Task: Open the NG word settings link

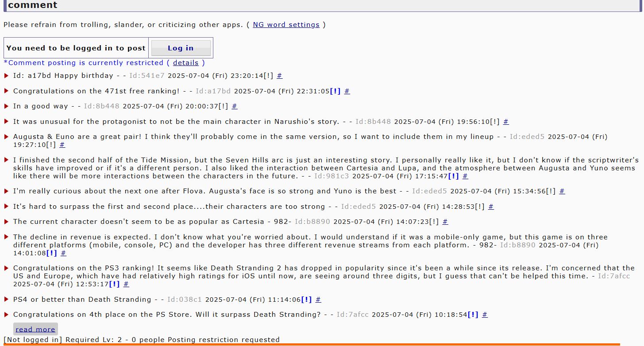Action: click(x=286, y=25)
